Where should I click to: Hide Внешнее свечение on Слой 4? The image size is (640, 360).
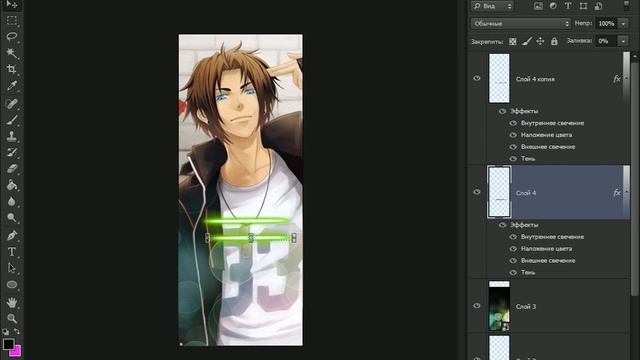(x=513, y=260)
